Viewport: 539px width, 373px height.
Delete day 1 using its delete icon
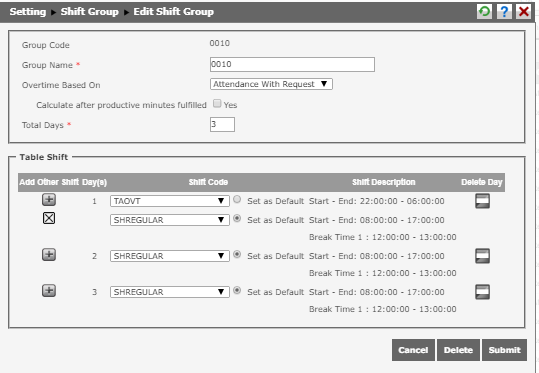tap(482, 201)
